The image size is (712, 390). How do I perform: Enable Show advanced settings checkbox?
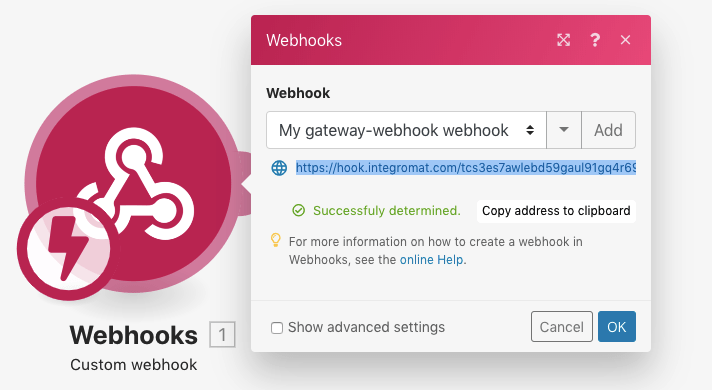pyautogui.click(x=277, y=328)
